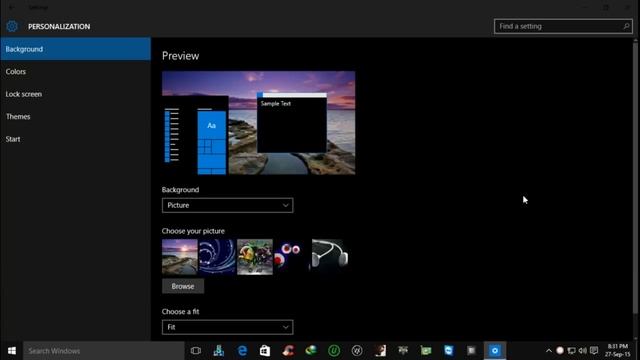This screenshot has height=360, width=640.
Task: Click the Preview heading text
Action: pos(180,56)
